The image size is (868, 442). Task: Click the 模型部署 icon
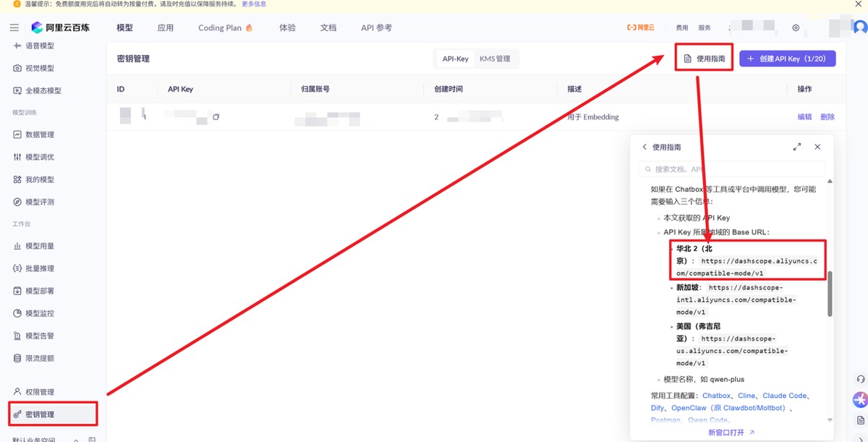click(17, 291)
